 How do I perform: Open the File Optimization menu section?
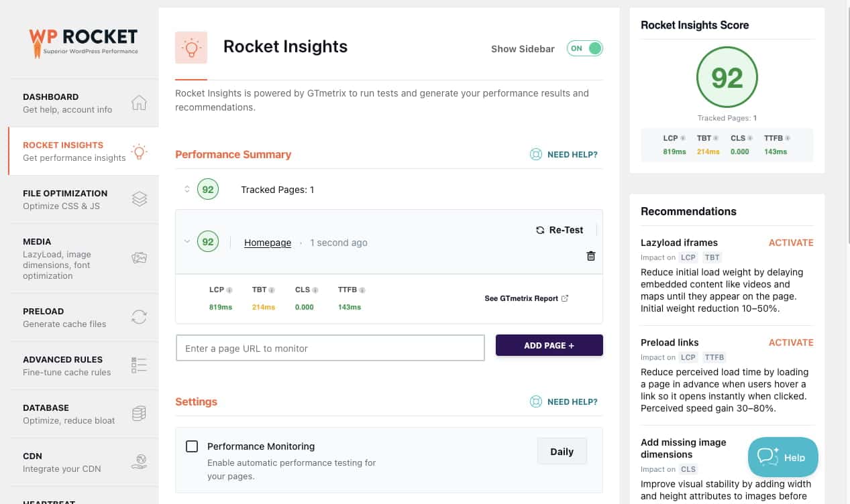pyautogui.click(x=84, y=199)
